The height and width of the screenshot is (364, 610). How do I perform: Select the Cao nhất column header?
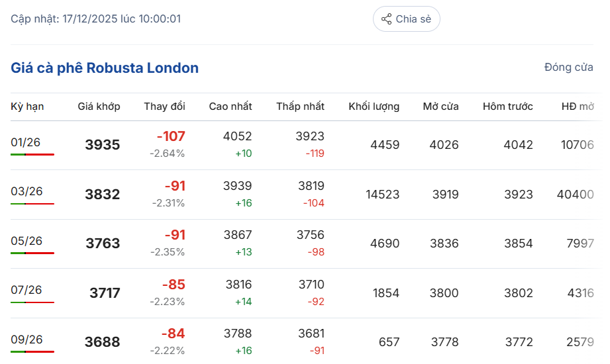(230, 107)
